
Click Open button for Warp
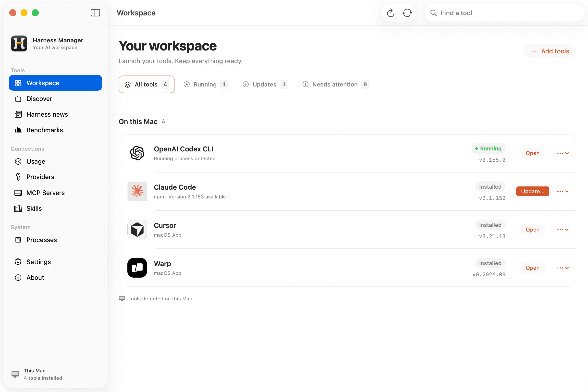pos(532,268)
